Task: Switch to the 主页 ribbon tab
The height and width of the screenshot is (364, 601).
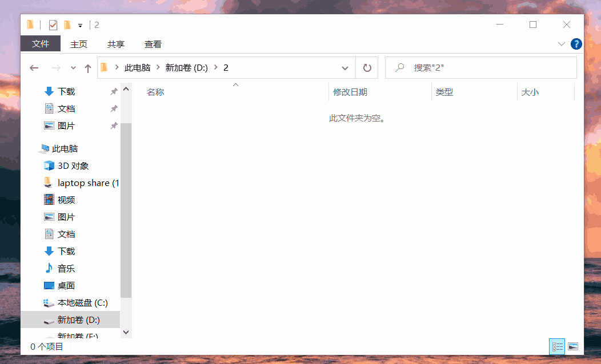Action: (79, 44)
